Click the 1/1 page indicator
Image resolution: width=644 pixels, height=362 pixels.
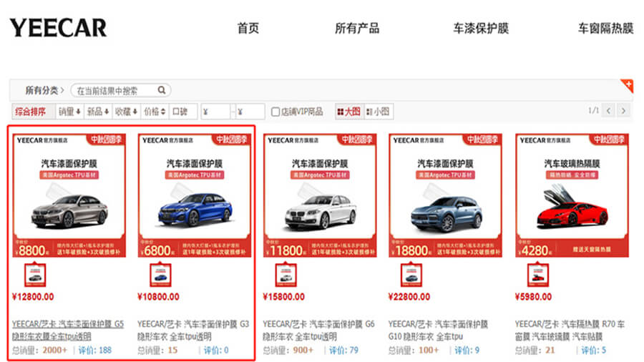coord(593,110)
